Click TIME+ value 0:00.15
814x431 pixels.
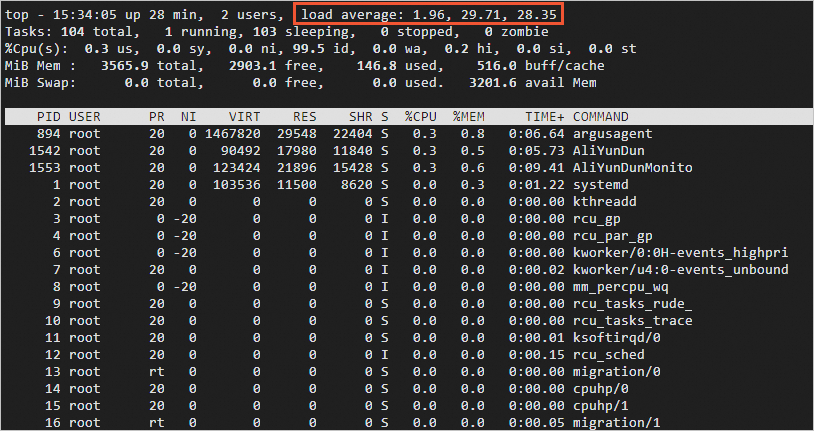pyautogui.click(x=537, y=355)
